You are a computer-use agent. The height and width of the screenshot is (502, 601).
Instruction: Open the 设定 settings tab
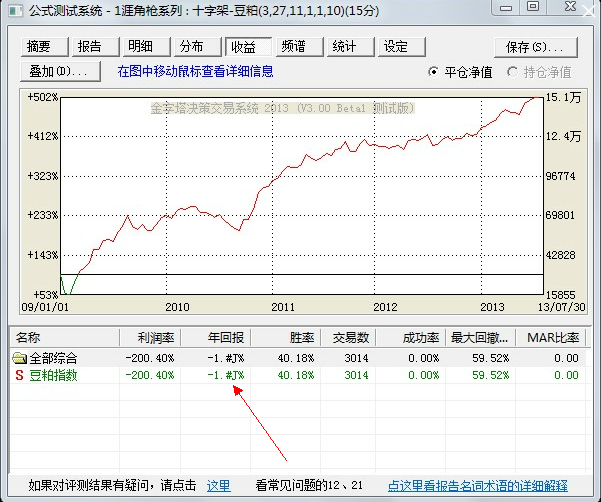tap(401, 47)
